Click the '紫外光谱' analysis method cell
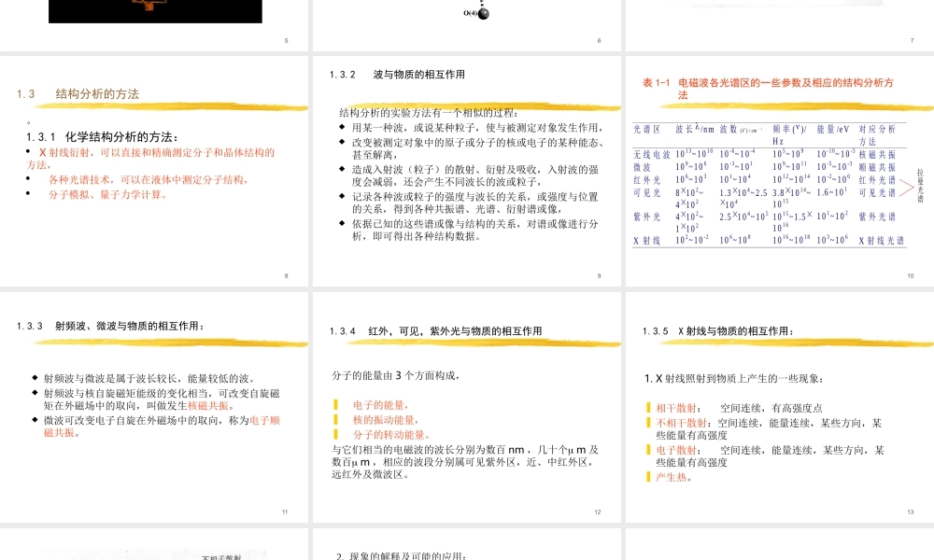 [x=877, y=217]
